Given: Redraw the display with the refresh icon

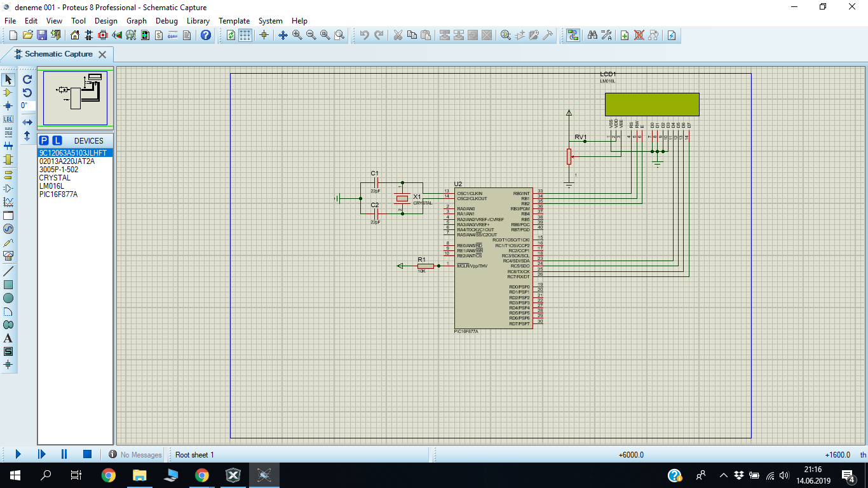Looking at the screenshot, I should [x=231, y=35].
